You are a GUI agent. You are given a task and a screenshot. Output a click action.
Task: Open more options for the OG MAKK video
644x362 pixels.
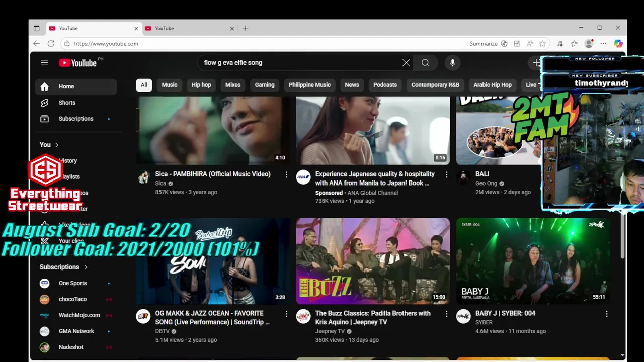point(286,314)
